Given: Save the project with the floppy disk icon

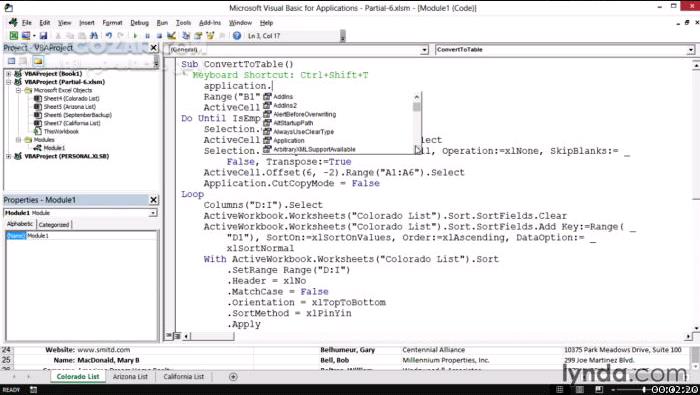Looking at the screenshot, I should point(43,36).
